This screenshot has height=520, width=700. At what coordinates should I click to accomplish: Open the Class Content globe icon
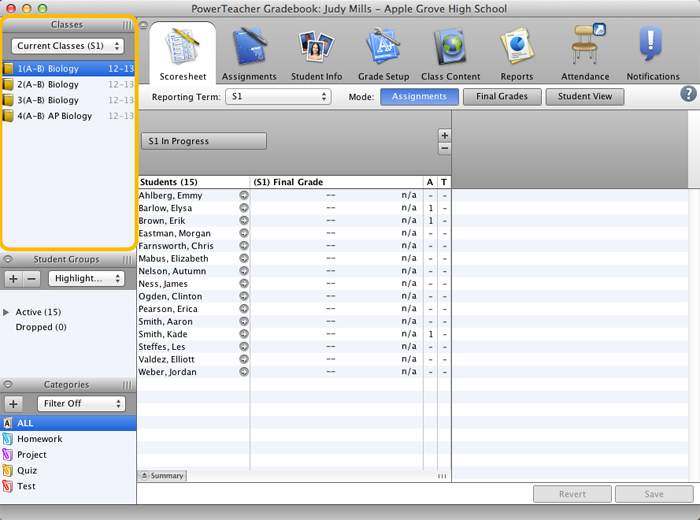(450, 46)
